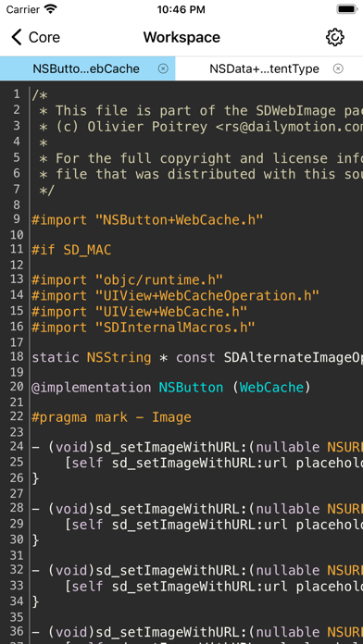Viewport: 363px width, 644px height.
Task: Click the import "SDInternalMacros.h" line
Action: [144, 328]
